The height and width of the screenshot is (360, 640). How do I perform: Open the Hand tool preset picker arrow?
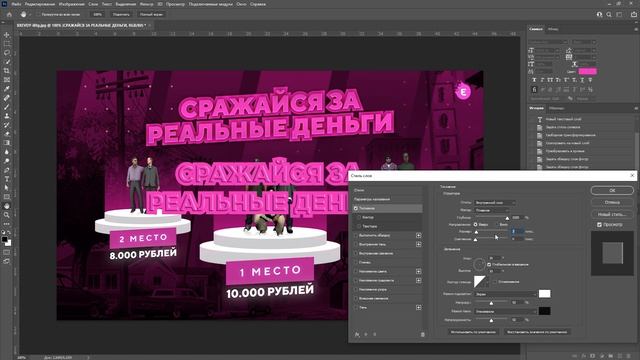pyautogui.click(x=30, y=14)
